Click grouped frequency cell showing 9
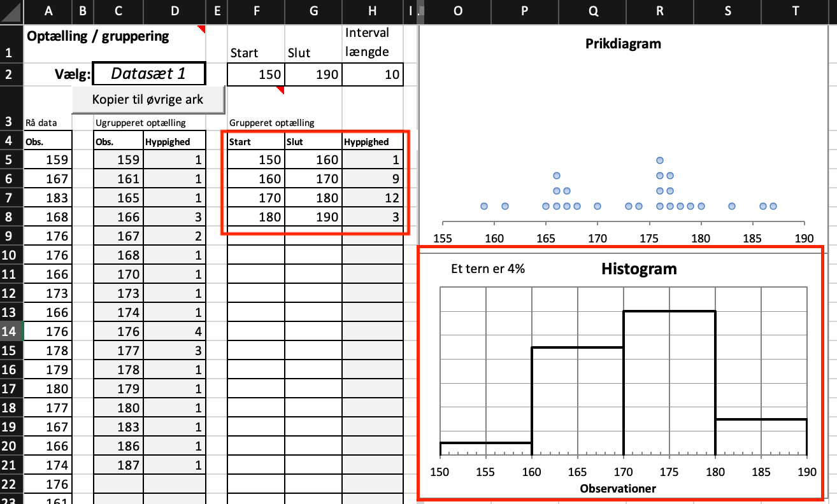The height and width of the screenshot is (504, 837). 373,179
